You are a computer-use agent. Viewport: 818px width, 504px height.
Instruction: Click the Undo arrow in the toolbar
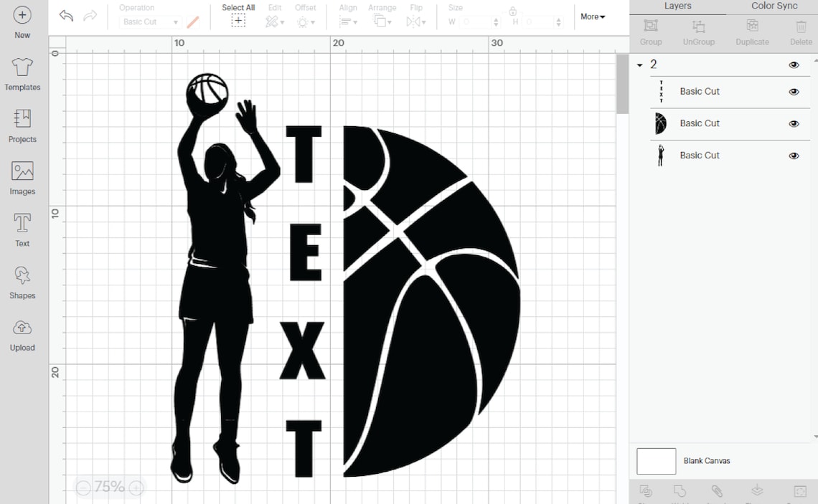tap(65, 16)
